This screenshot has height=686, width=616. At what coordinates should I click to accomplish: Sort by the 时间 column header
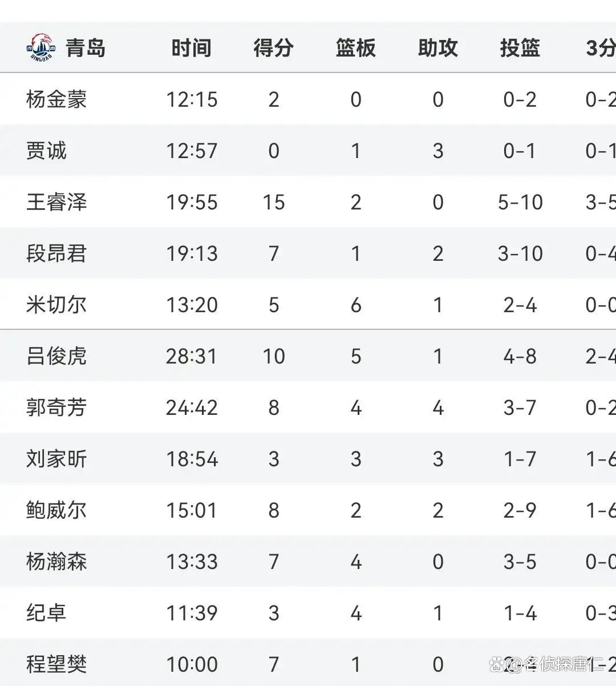[192, 48]
